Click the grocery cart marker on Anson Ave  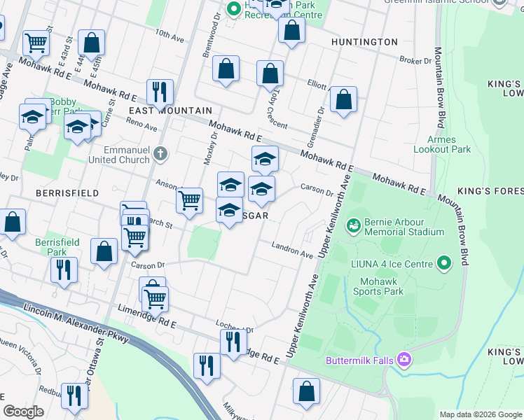pos(189,202)
